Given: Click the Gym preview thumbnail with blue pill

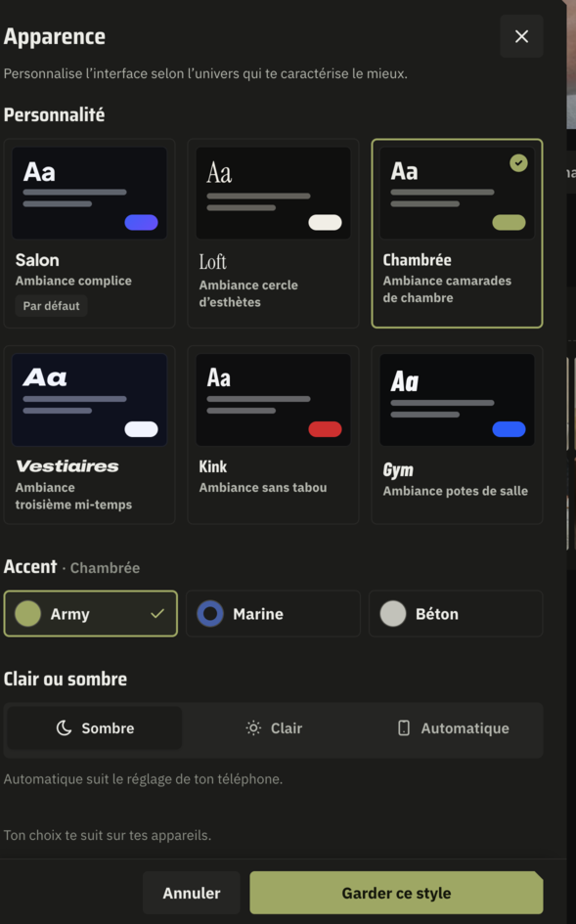Looking at the screenshot, I should [457, 400].
